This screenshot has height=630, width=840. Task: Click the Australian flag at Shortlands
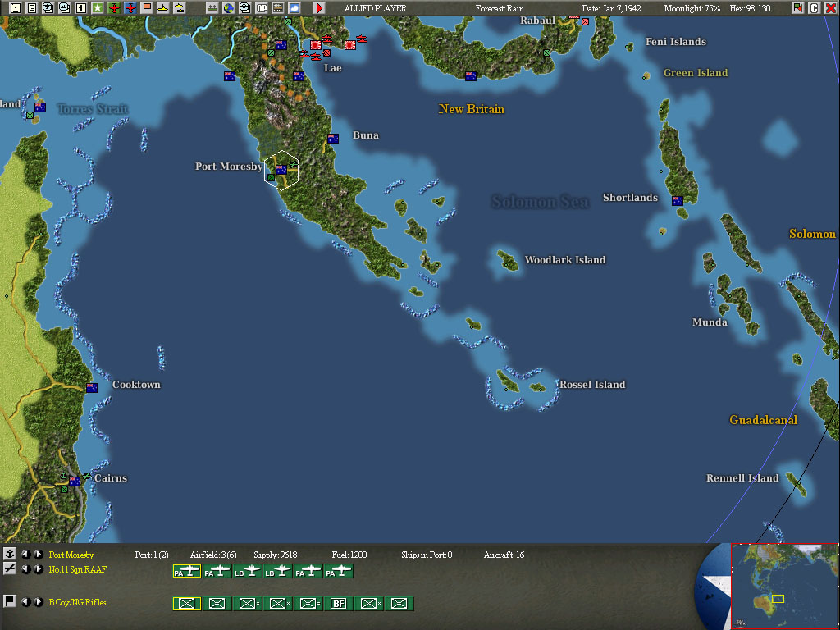click(678, 201)
